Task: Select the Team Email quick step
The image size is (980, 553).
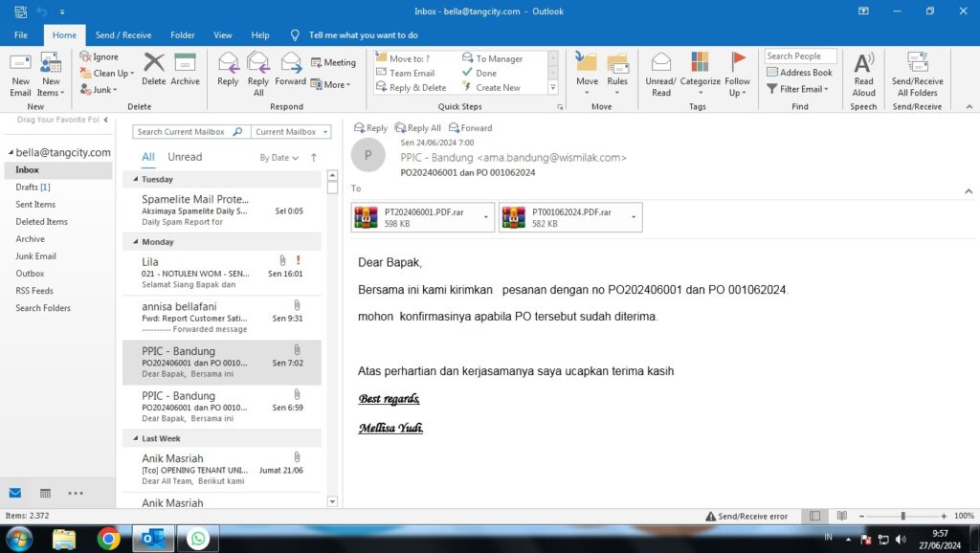Action: 405,73
